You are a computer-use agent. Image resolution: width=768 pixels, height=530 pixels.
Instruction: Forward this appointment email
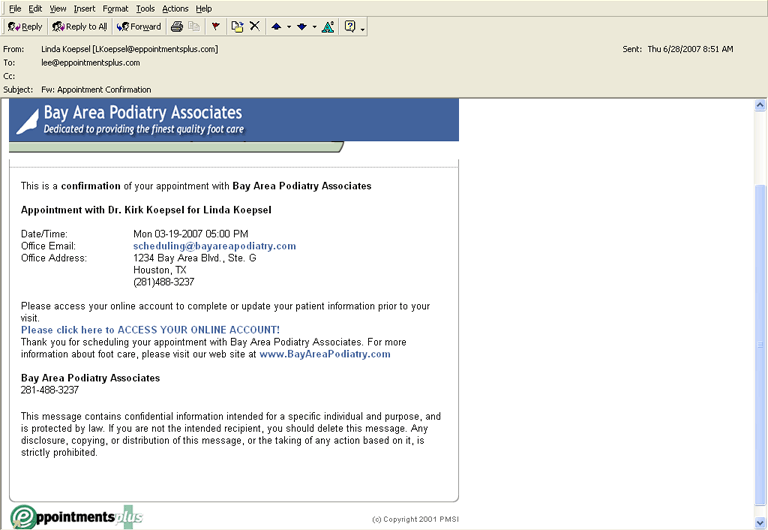[138, 27]
